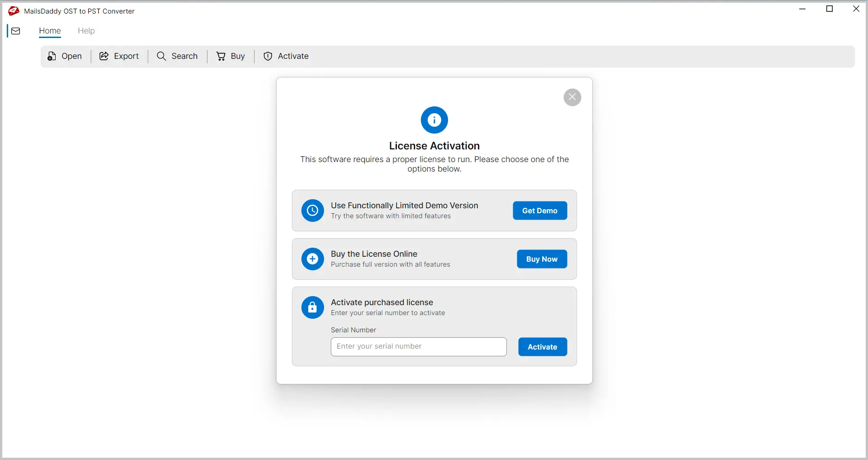Screen dimensions: 868x460
Task: Click the blue Activate button beside serial field
Action: (543, 347)
